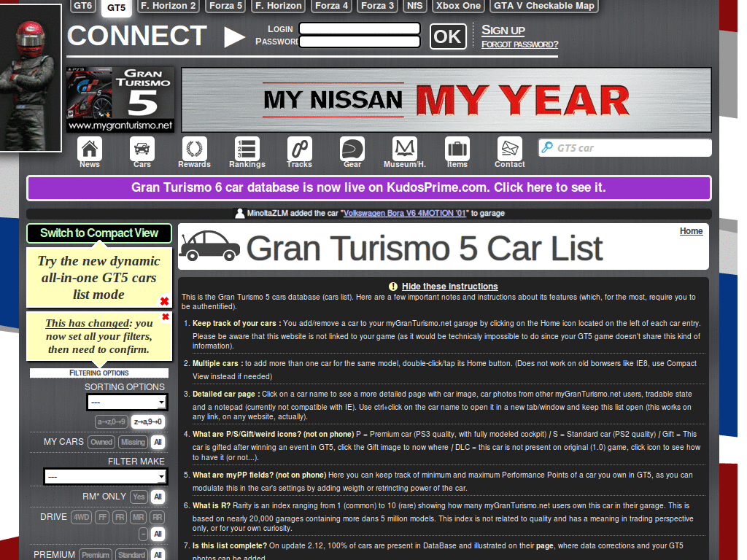The height and width of the screenshot is (560, 747).
Task: Click the Forgot Password link
Action: click(x=519, y=44)
